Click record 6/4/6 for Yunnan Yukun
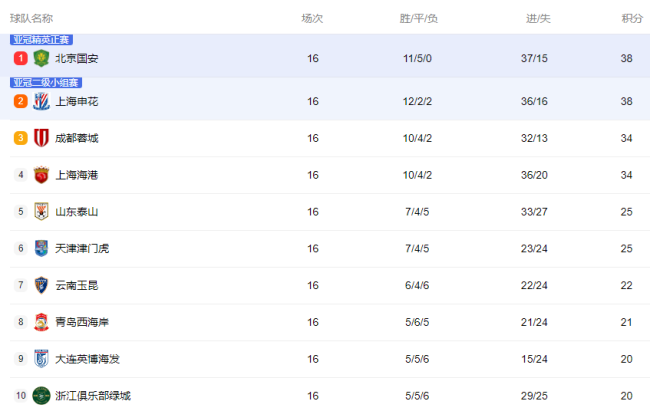 coord(417,285)
